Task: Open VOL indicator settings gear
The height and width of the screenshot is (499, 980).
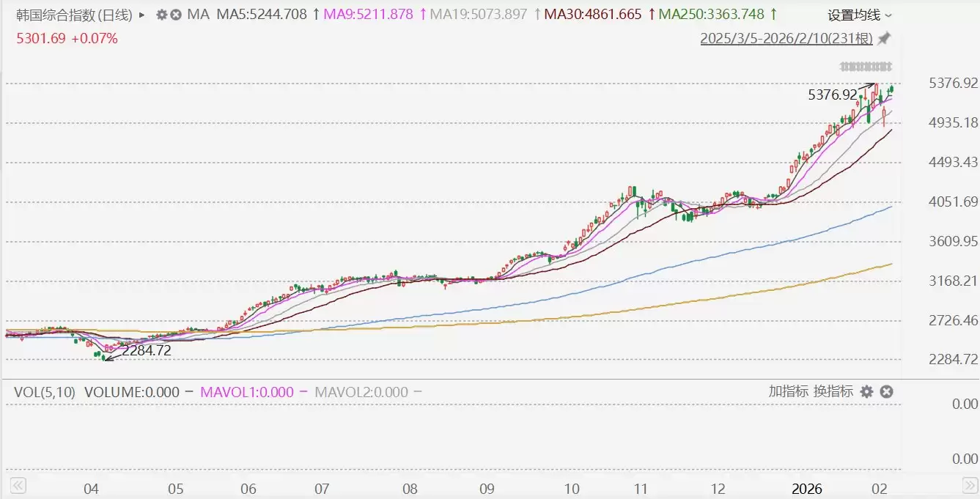Action: point(866,392)
